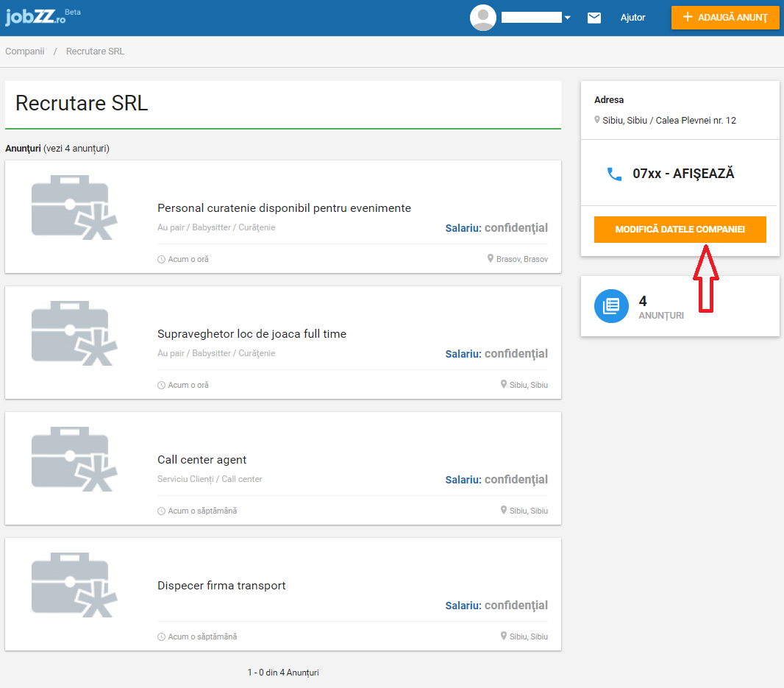Click 'Salariu: confidențial' on Supraveghetor listing
This screenshot has width=784, height=688.
[496, 354]
